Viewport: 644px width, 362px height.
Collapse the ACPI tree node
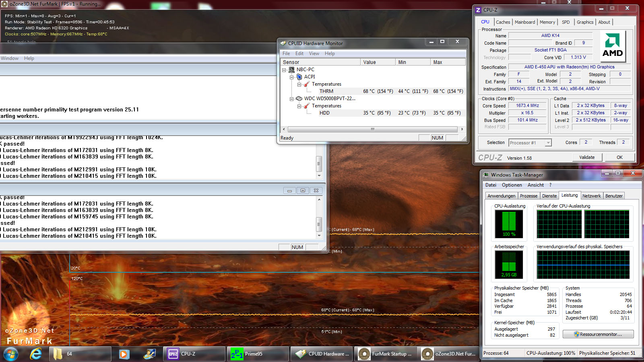pyautogui.click(x=292, y=77)
